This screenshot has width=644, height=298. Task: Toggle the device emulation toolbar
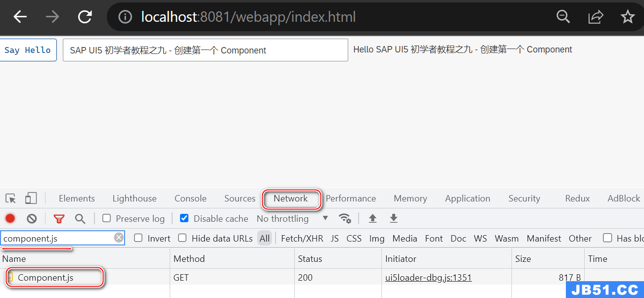[31, 198]
